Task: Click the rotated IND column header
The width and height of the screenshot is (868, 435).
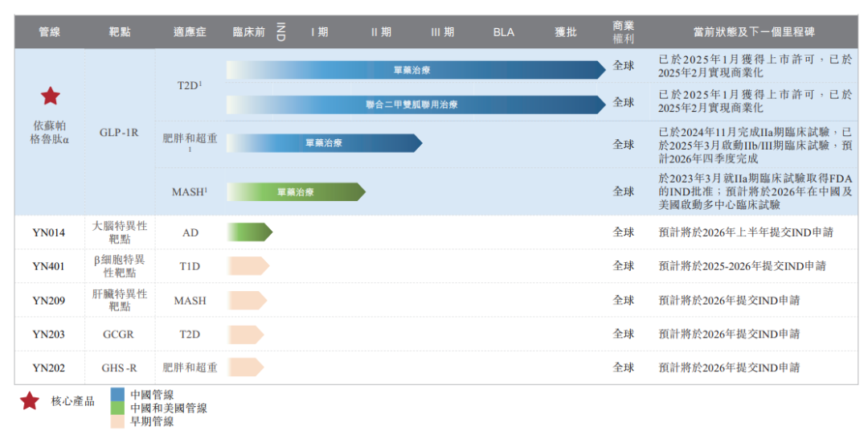Action: 280,32
